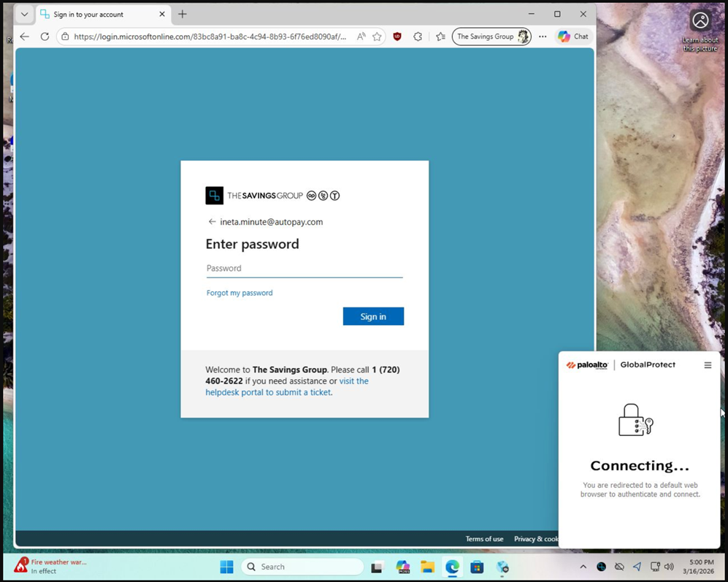
Task: Add this page to favorites star
Action: [x=377, y=37]
